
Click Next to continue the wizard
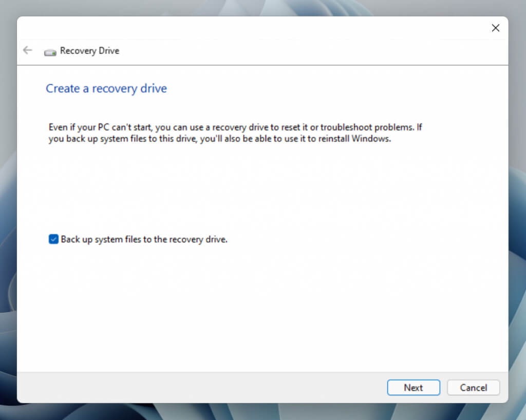pyautogui.click(x=414, y=388)
